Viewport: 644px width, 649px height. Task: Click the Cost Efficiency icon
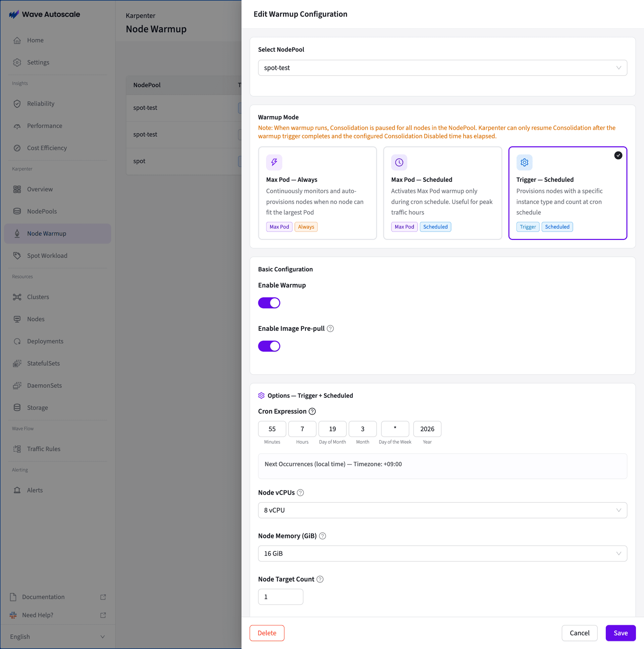click(x=17, y=148)
